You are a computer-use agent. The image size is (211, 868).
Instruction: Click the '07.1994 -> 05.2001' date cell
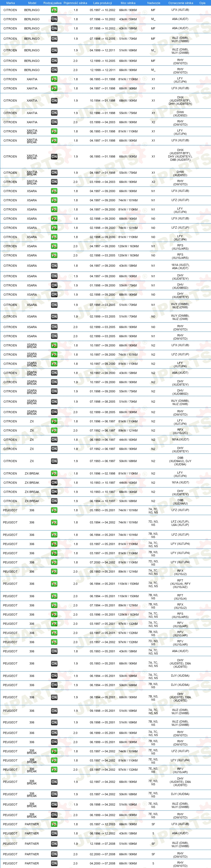click(102, 606)
